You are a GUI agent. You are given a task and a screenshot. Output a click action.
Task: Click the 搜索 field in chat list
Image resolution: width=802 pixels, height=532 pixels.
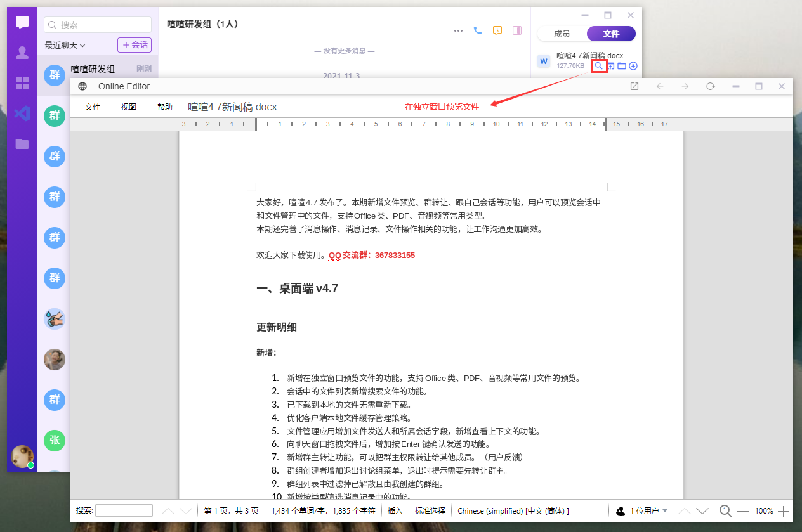pos(98,25)
